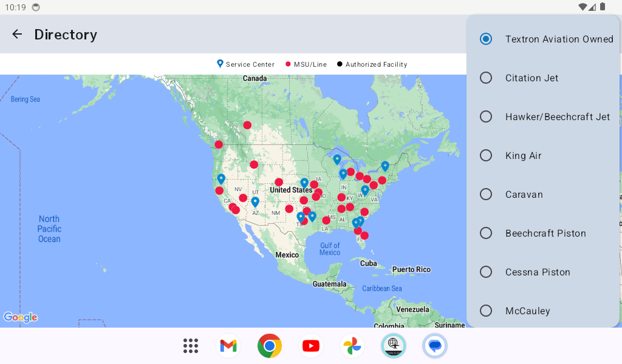Tap the Service Center pin in northern California
The height and width of the screenshot is (364, 622).
coord(221,179)
